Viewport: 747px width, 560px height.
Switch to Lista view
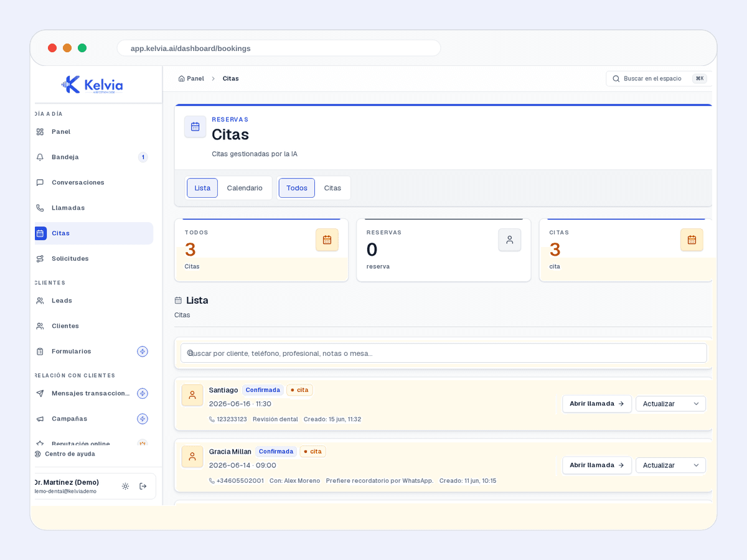point(202,188)
